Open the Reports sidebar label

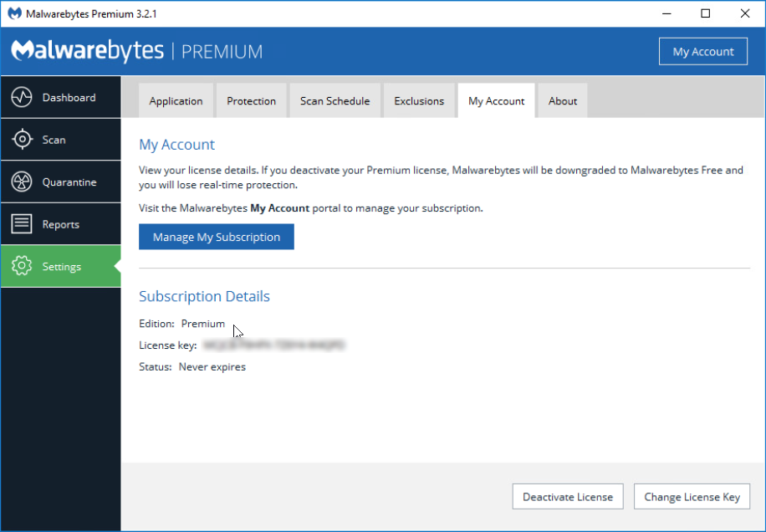[60, 224]
